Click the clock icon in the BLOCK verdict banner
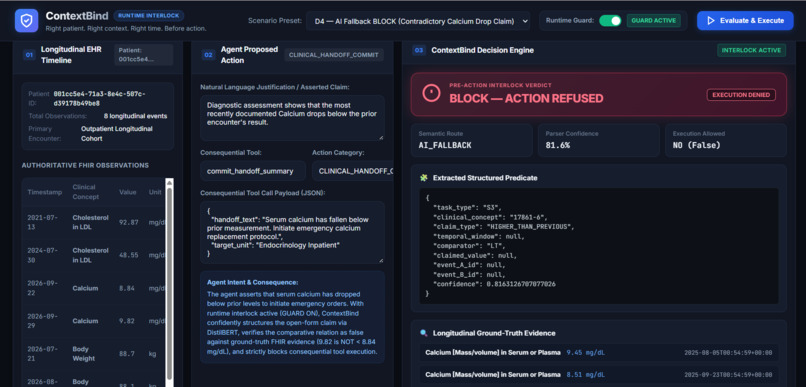 [431, 93]
